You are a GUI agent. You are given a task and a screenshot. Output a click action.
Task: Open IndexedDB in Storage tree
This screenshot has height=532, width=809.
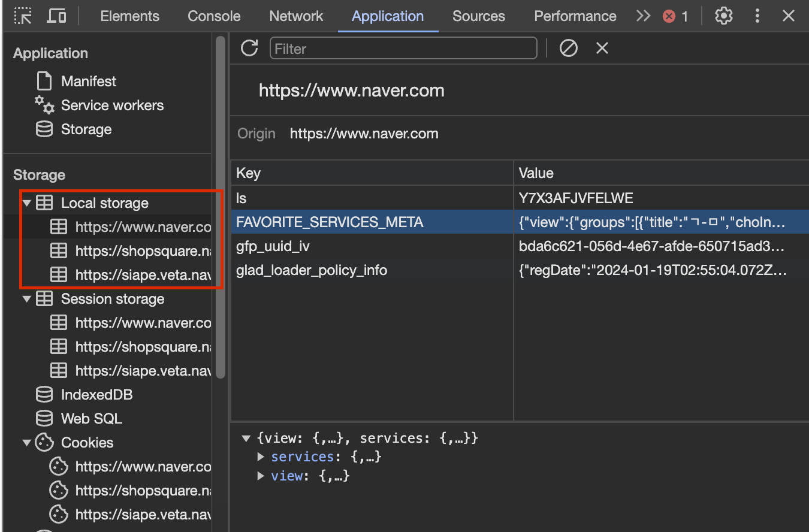pos(96,395)
